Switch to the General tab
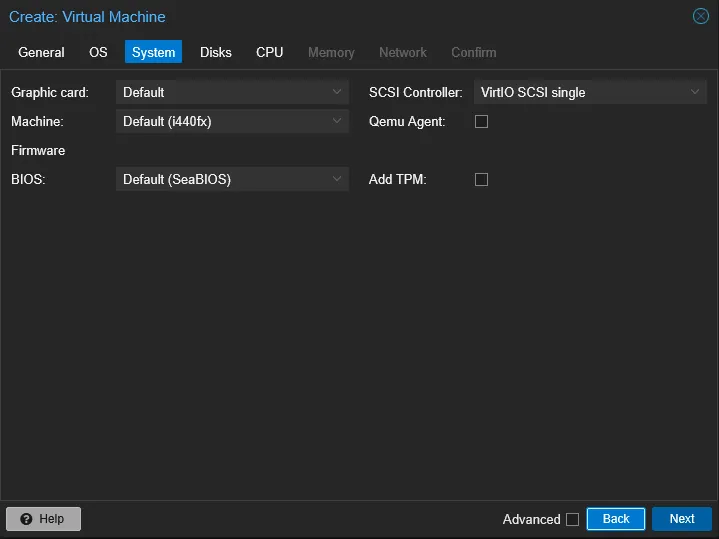 41,52
